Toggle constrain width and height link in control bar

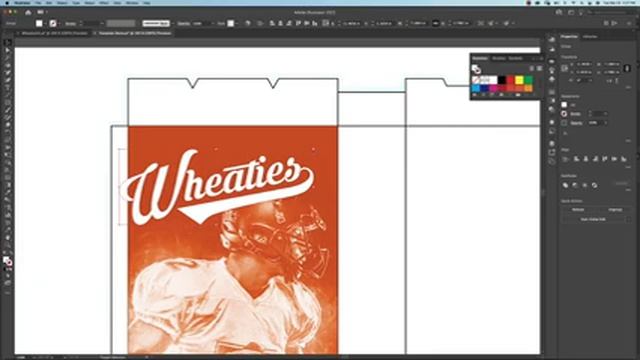tap(435, 24)
